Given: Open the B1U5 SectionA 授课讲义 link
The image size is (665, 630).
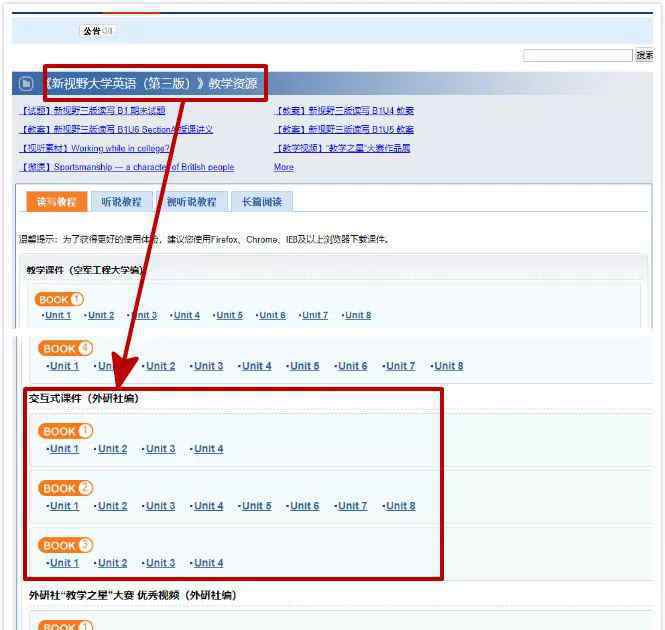Looking at the screenshot, I should click(x=116, y=129).
